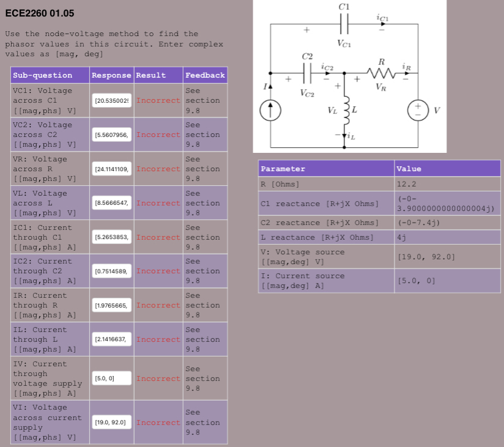The image size is (504, 447).
Task: Click the VC1 response input field
Action: [111, 100]
